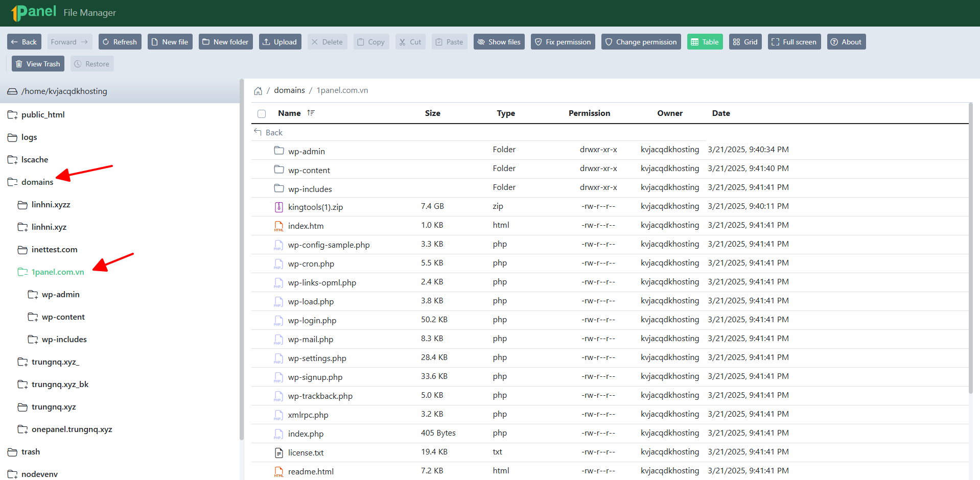The image size is (980, 480).
Task: Go to home directory breadcrumb icon
Action: coord(258,91)
